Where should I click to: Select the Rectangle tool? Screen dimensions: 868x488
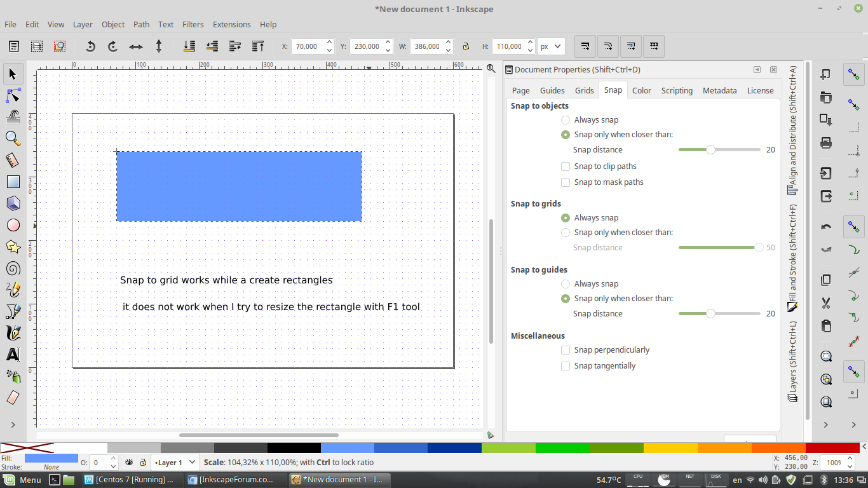click(13, 182)
